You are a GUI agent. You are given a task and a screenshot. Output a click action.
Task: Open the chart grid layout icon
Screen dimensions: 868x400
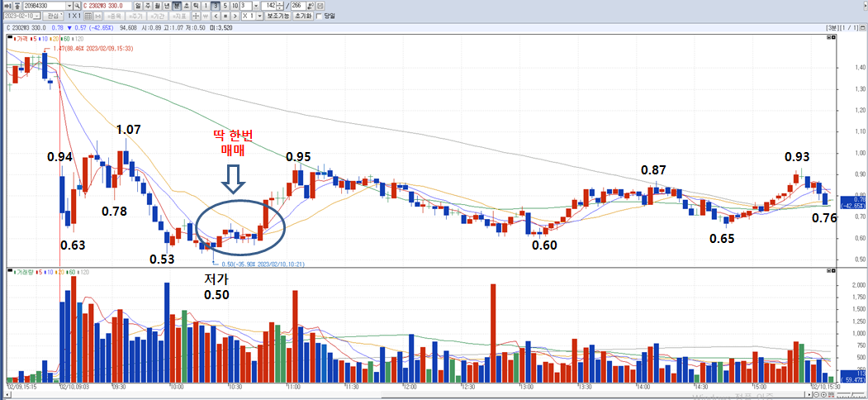(88, 16)
